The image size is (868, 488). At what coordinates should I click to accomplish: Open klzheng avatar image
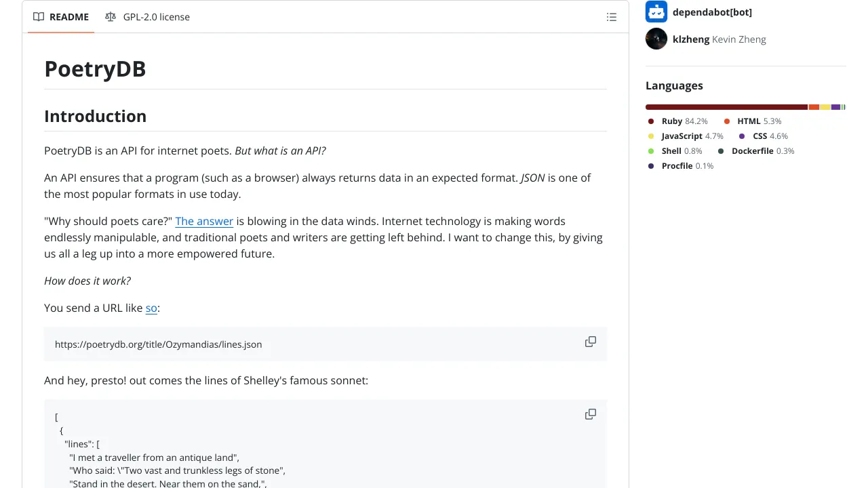click(656, 39)
